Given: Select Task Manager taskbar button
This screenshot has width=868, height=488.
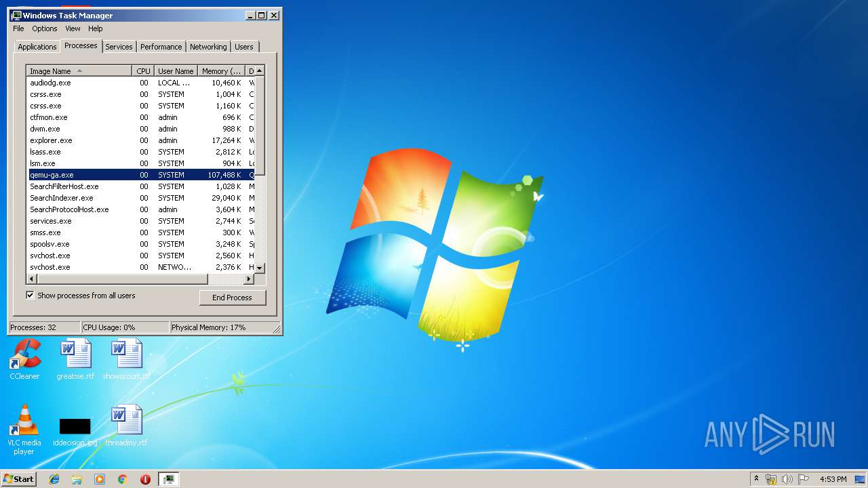Looking at the screenshot, I should (x=169, y=479).
